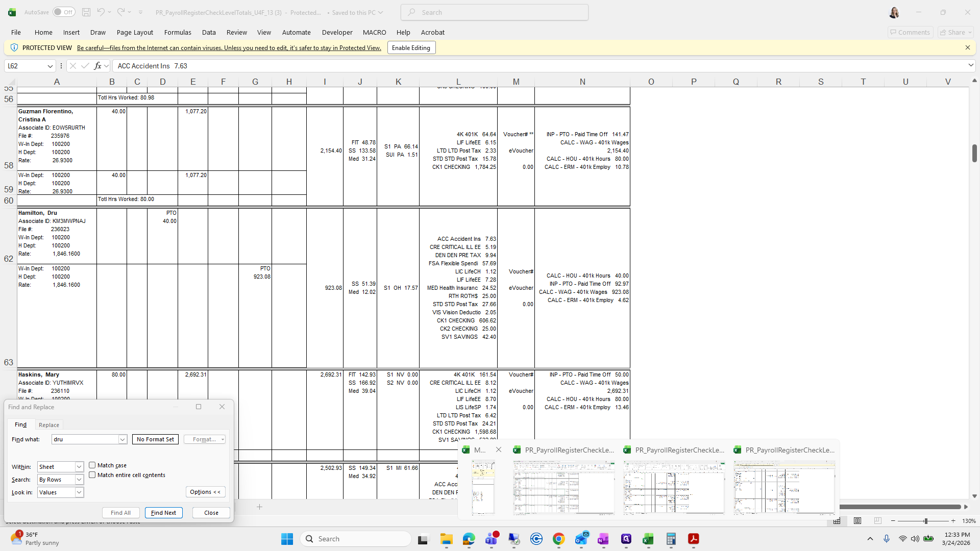Click Page Break Preview status icon
The height and width of the screenshot is (551, 980).
(x=877, y=521)
